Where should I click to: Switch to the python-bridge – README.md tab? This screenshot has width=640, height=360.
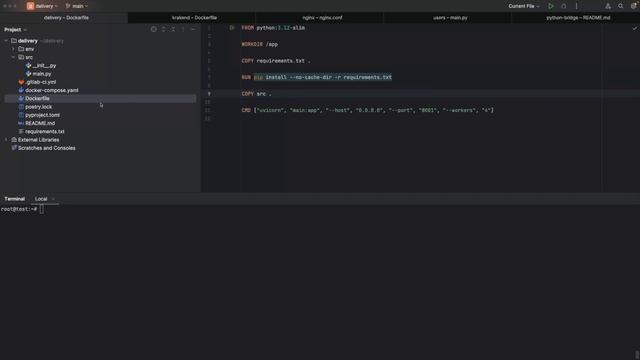pos(578,18)
